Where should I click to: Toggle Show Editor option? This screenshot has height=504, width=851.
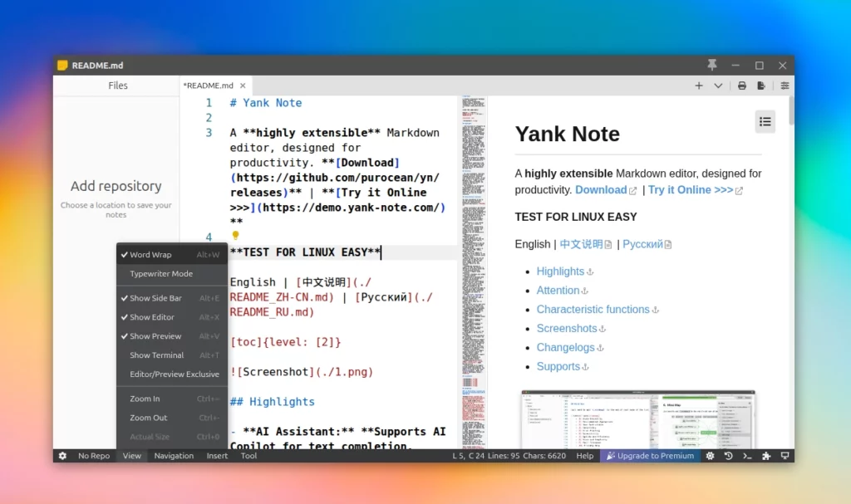[x=171, y=317]
